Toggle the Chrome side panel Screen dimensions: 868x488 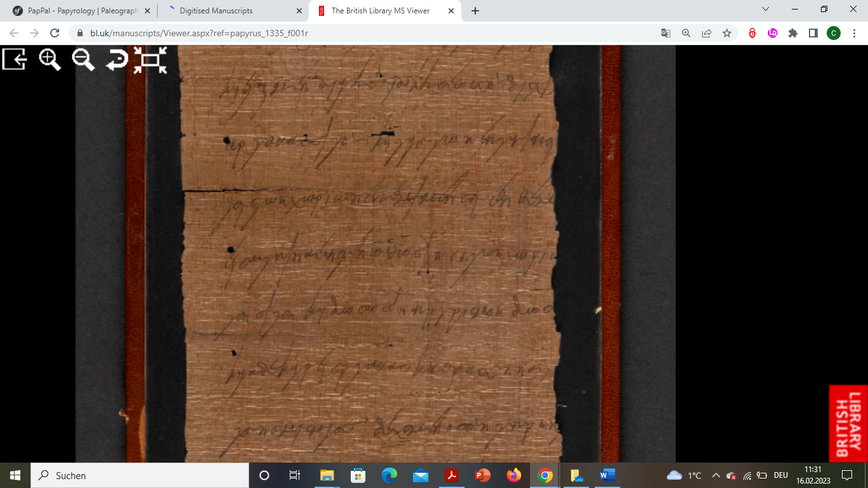tap(813, 33)
